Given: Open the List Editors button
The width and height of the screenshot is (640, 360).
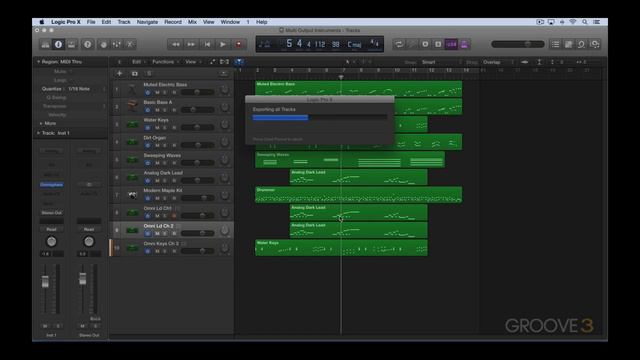Looking at the screenshot, I should [556, 44].
